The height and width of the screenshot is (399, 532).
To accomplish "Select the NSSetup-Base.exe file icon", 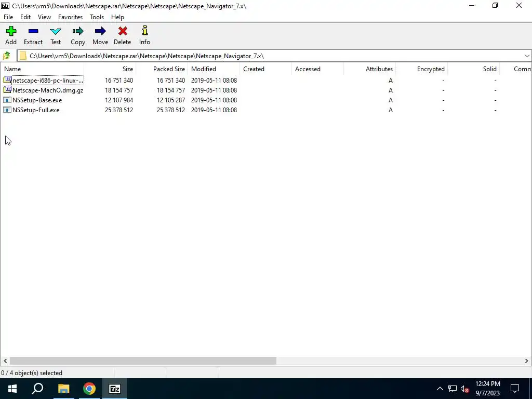I will 7,100.
